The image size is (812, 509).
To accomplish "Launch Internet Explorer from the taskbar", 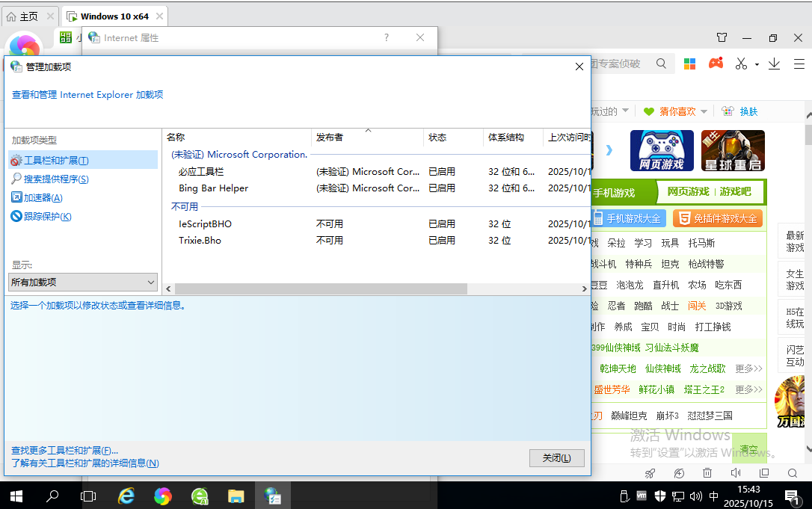I will pos(127,496).
